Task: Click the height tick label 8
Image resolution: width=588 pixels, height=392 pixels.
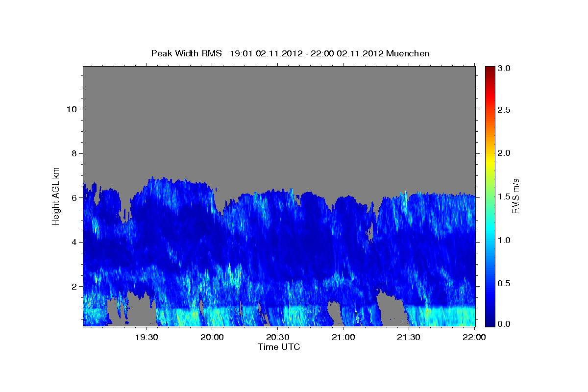Action: tap(74, 153)
